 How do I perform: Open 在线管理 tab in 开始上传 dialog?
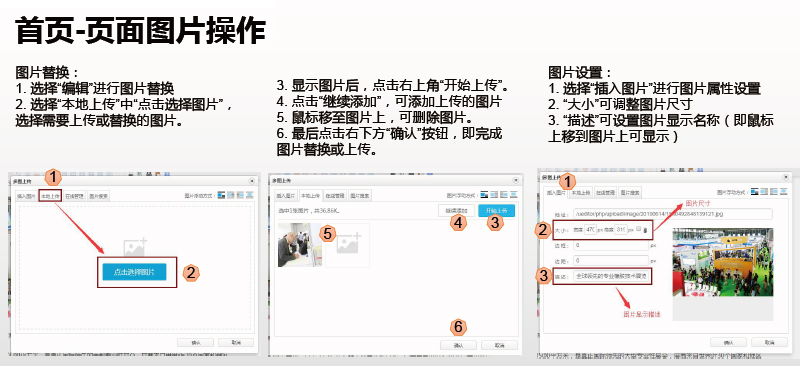point(334,196)
